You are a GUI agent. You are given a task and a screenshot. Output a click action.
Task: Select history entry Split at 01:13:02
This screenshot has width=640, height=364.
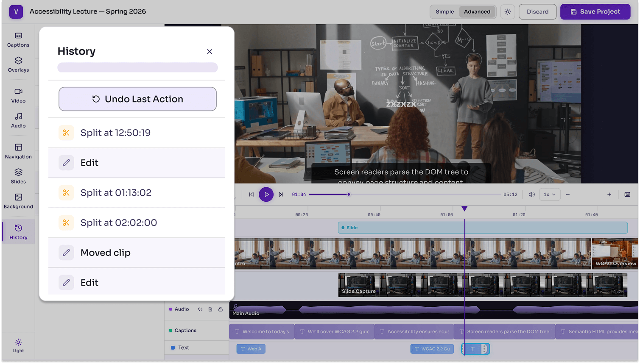(x=137, y=193)
